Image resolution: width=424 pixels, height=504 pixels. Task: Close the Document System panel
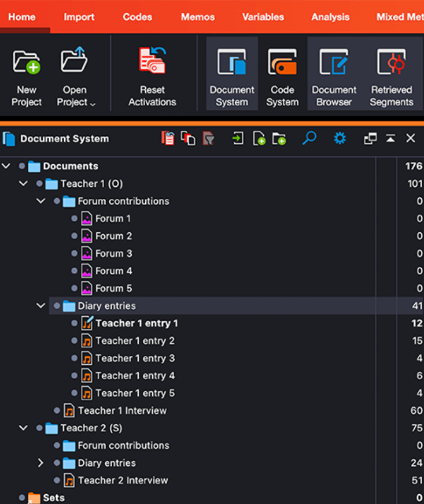[411, 138]
